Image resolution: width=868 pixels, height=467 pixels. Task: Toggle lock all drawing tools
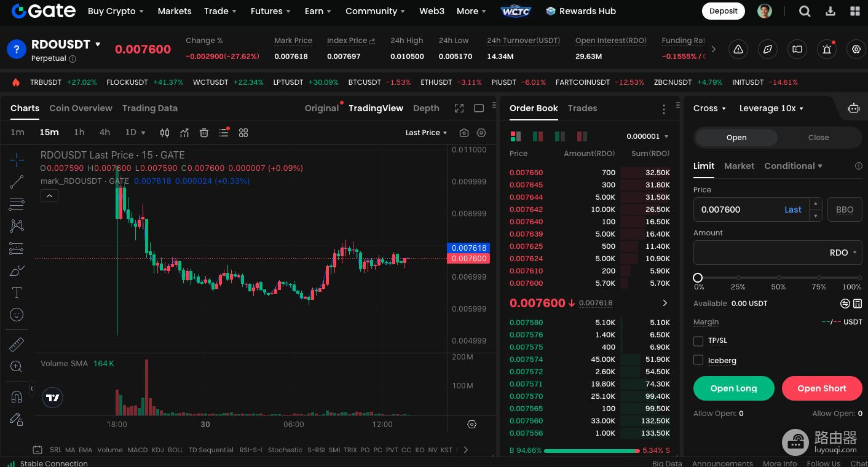(x=17, y=419)
